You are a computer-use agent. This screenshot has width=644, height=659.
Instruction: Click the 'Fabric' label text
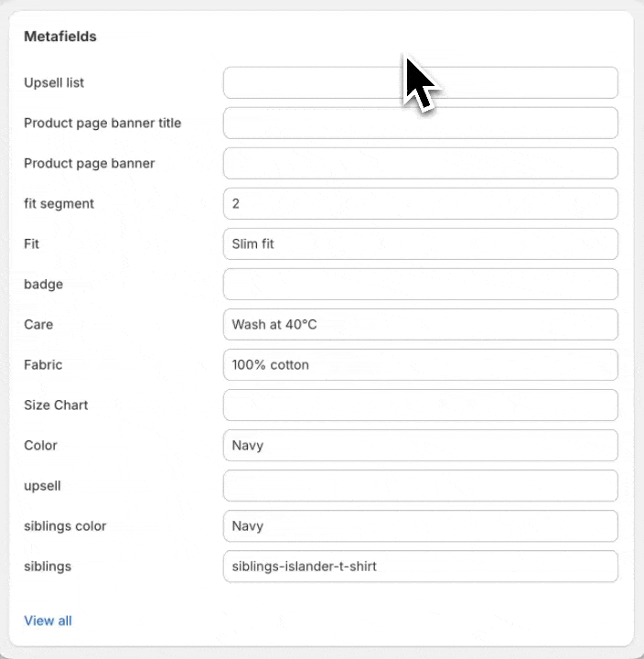tap(43, 364)
